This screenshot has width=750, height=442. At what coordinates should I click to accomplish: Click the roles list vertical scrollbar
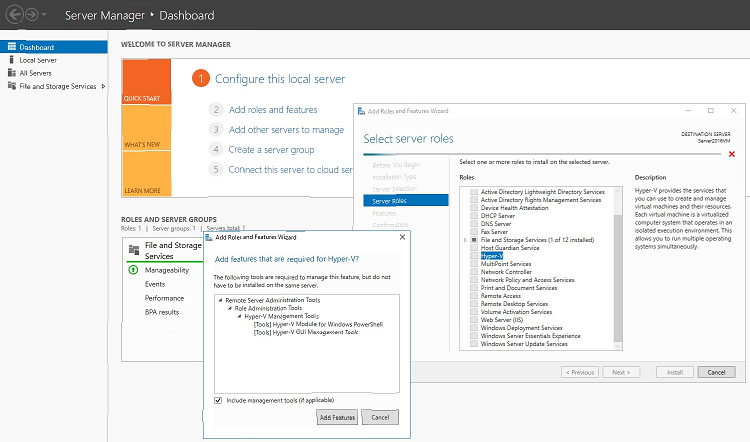(618, 277)
